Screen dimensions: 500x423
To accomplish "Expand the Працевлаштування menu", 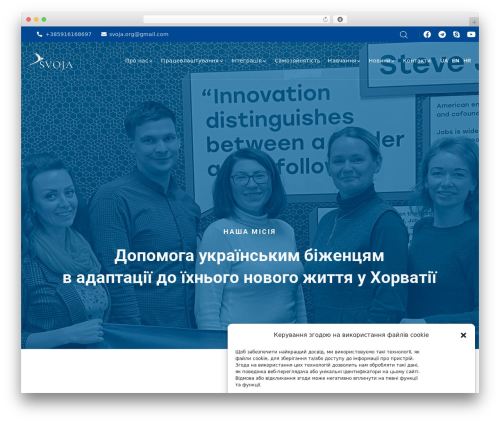I will click(x=192, y=61).
